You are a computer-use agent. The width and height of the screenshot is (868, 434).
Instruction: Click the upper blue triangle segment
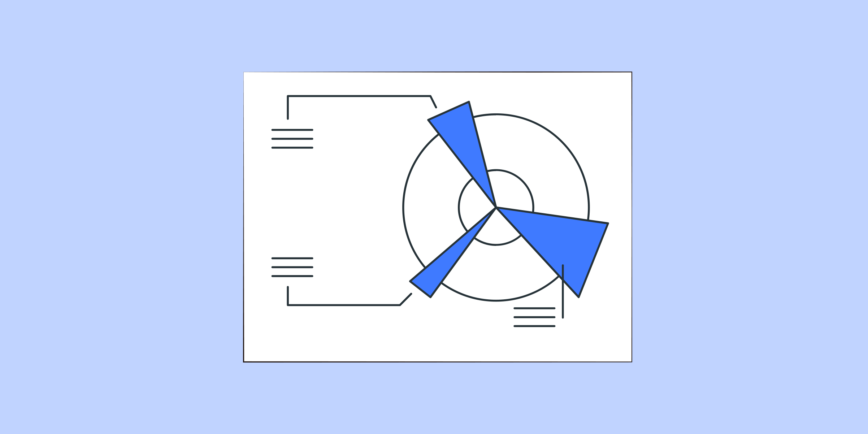pos(454,149)
